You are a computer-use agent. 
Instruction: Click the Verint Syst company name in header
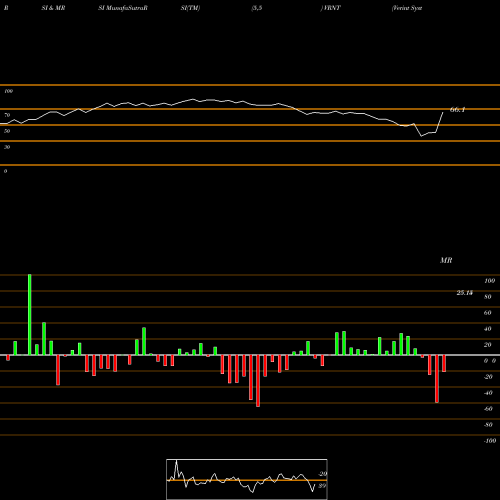click(x=407, y=8)
